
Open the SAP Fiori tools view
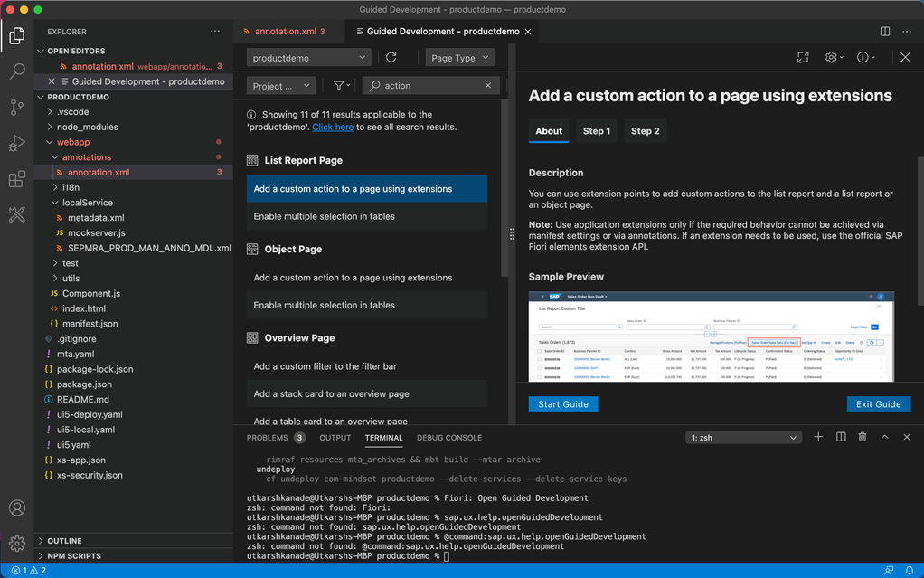(x=17, y=214)
